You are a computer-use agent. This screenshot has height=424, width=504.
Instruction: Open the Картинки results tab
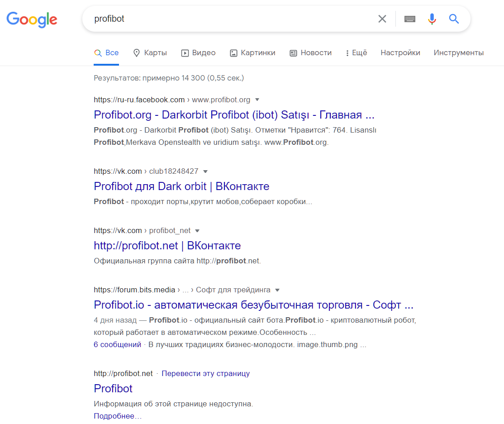click(x=252, y=53)
